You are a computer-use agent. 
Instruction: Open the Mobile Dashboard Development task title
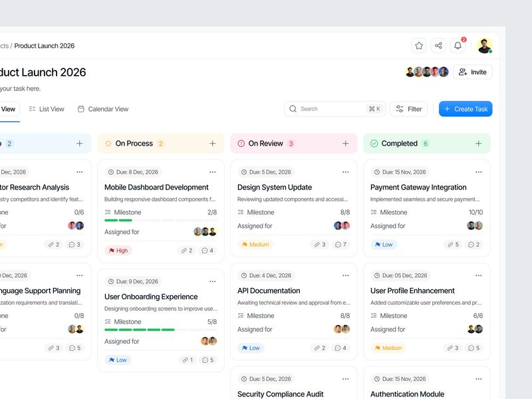pos(156,188)
